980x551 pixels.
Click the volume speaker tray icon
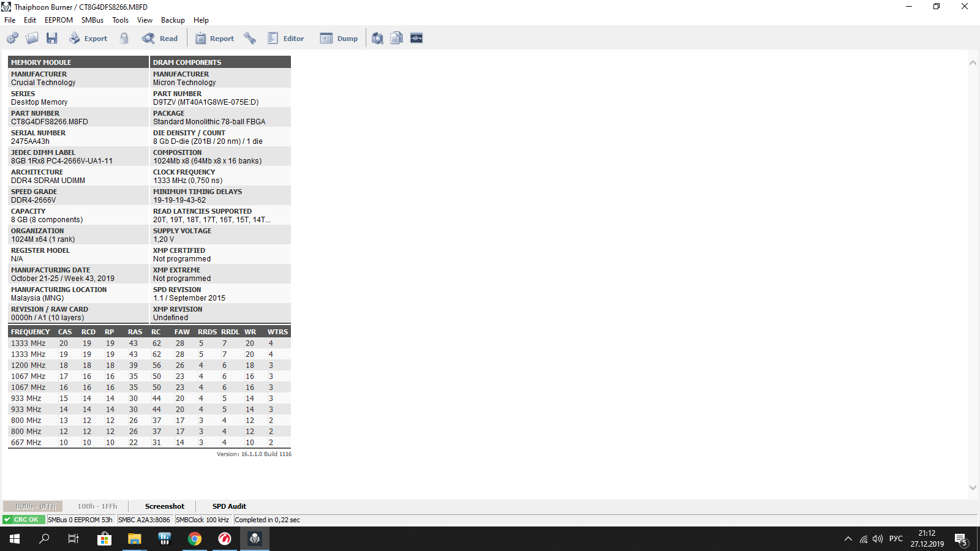878,539
